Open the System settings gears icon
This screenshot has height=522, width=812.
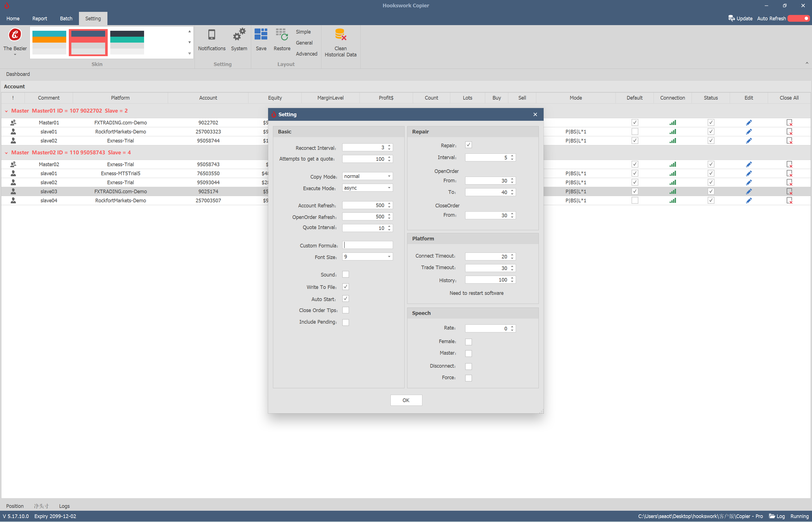pos(239,35)
